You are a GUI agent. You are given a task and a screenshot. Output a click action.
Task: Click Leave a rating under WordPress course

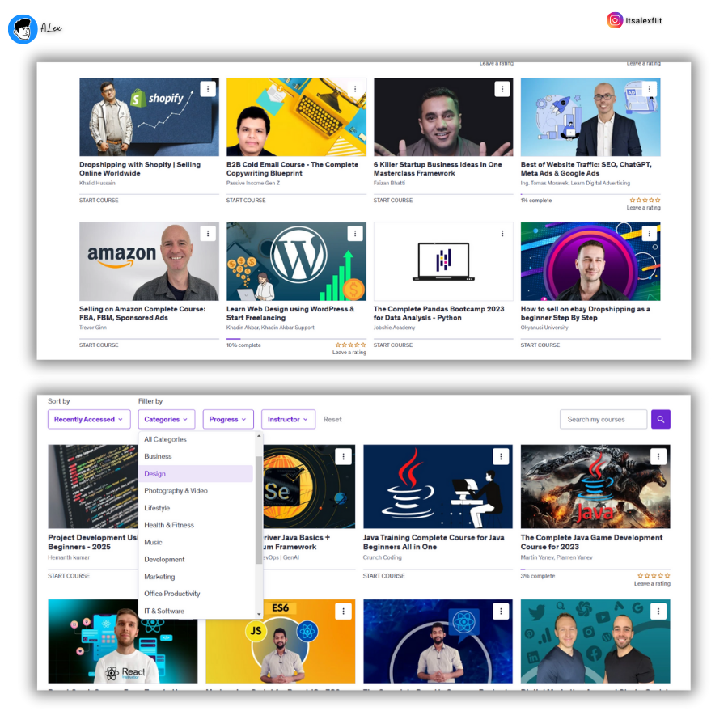(x=349, y=353)
